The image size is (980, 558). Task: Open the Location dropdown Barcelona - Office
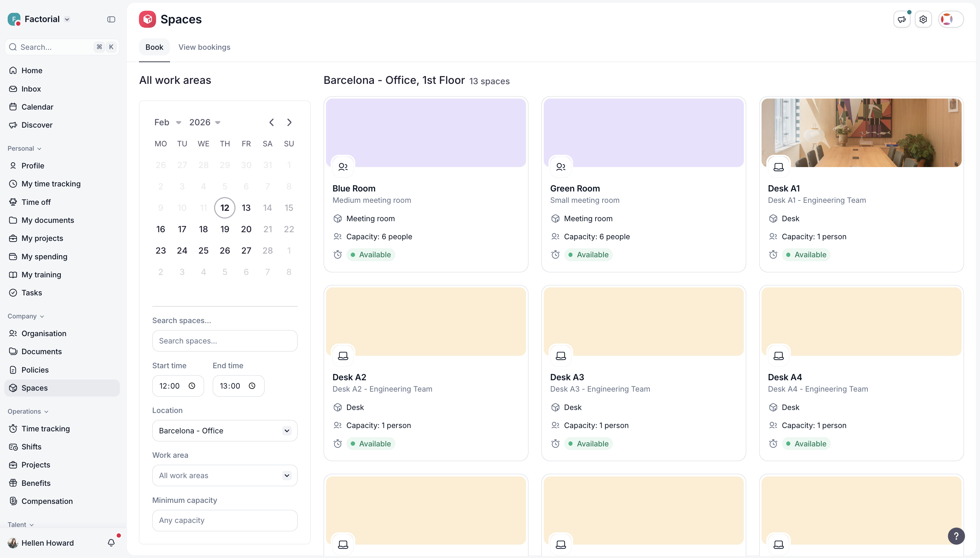pyautogui.click(x=224, y=431)
